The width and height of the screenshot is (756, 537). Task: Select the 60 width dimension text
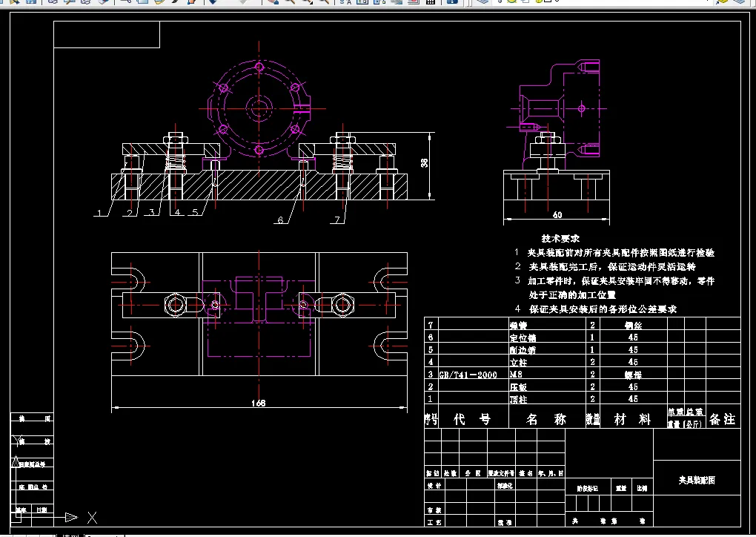pyautogui.click(x=557, y=214)
